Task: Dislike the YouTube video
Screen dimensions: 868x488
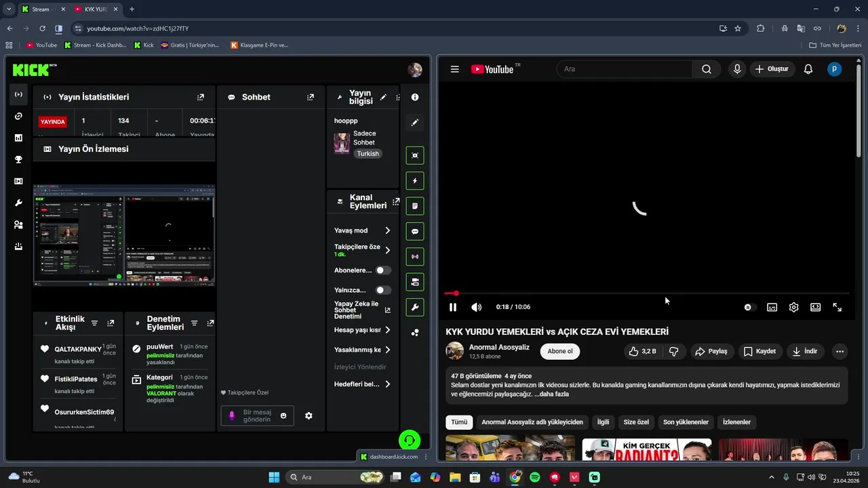Action: [674, 351]
